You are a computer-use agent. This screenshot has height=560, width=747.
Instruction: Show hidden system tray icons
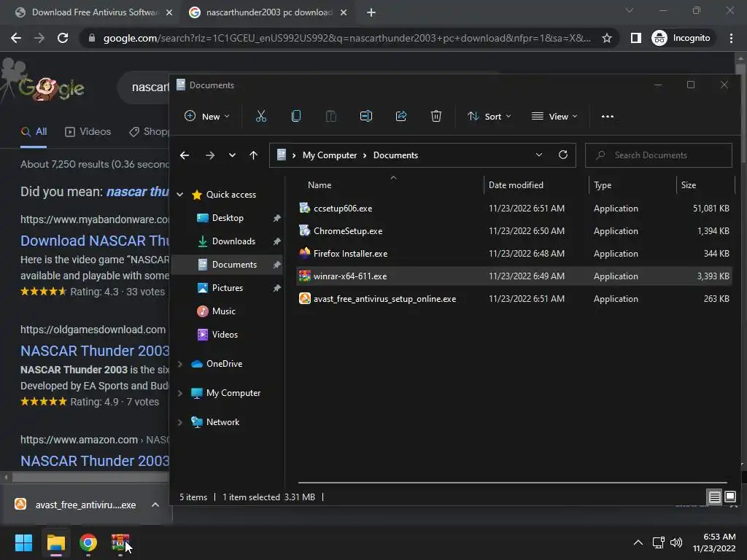(x=638, y=542)
